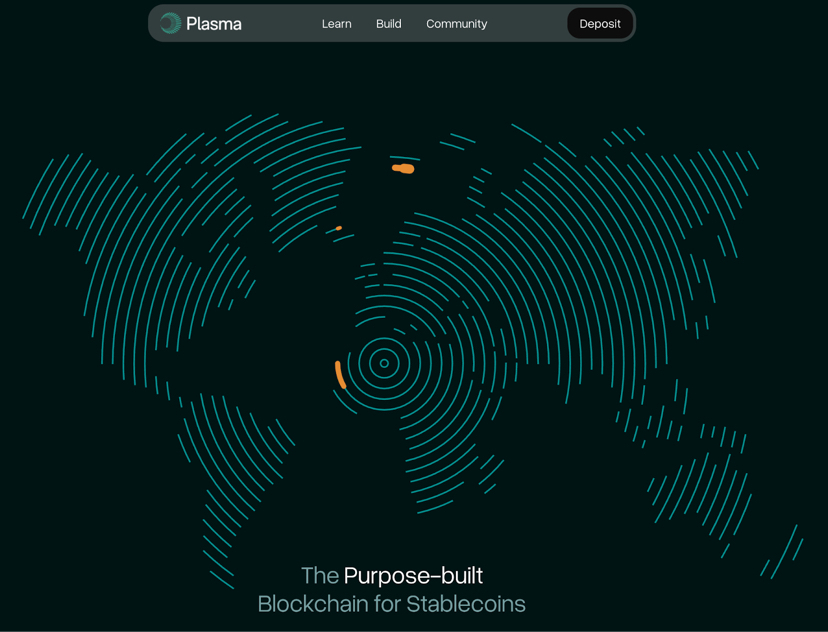Open the Community menu
Image resolution: width=828 pixels, height=632 pixels.
pos(457,24)
